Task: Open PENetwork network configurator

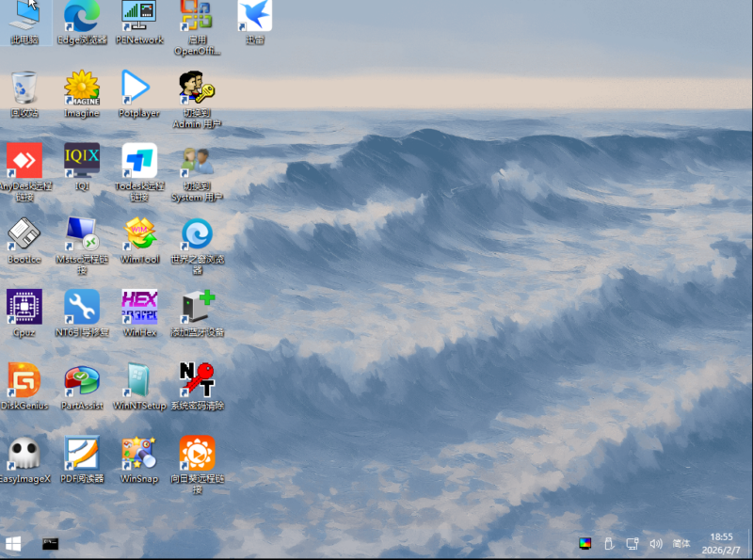Action: point(139,17)
